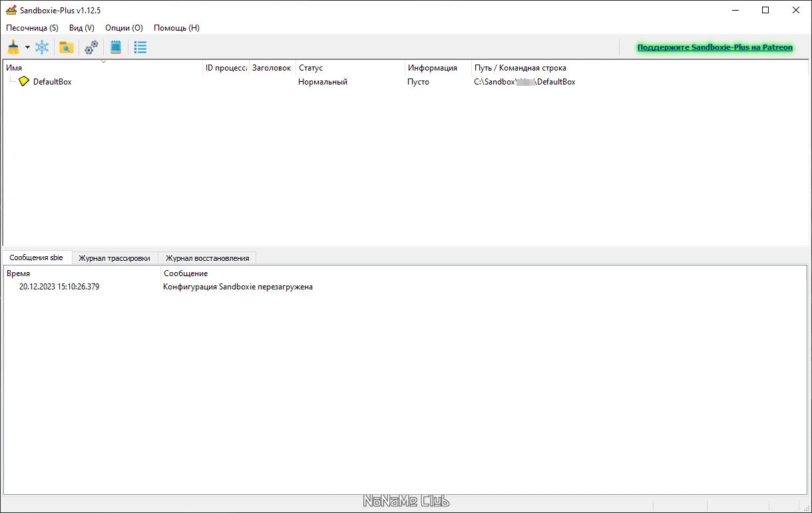This screenshot has width=812, height=513.
Task: Click the broom cleanup icon in the toolbar
Action: 13,47
